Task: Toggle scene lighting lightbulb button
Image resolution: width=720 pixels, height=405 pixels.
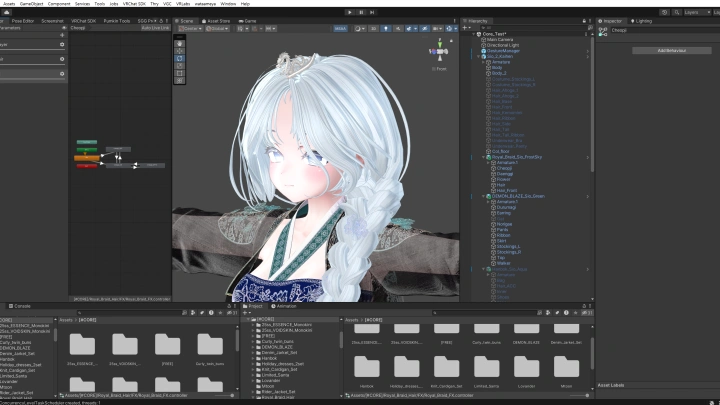Action: (x=386, y=28)
